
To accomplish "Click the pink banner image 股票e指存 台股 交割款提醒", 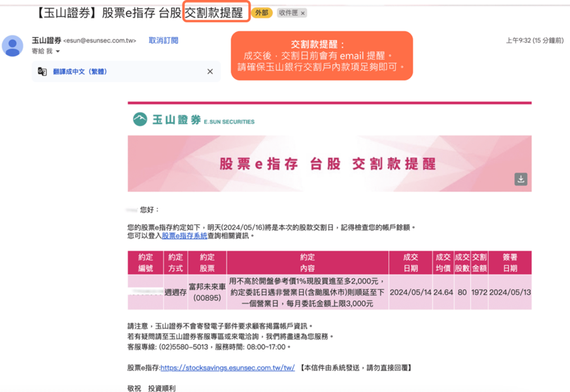I will (329, 163).
